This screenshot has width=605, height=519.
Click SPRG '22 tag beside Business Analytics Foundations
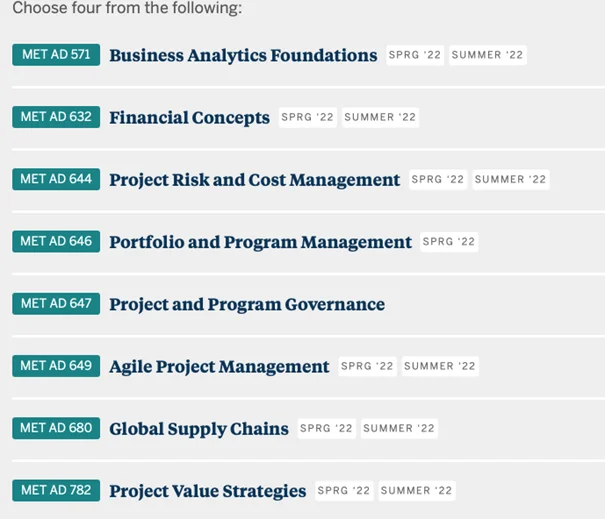[x=416, y=55]
